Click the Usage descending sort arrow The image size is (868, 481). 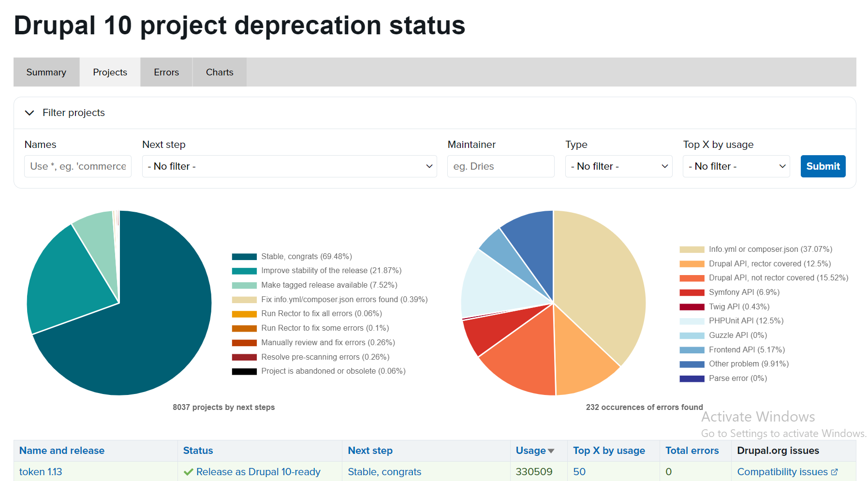coord(551,451)
